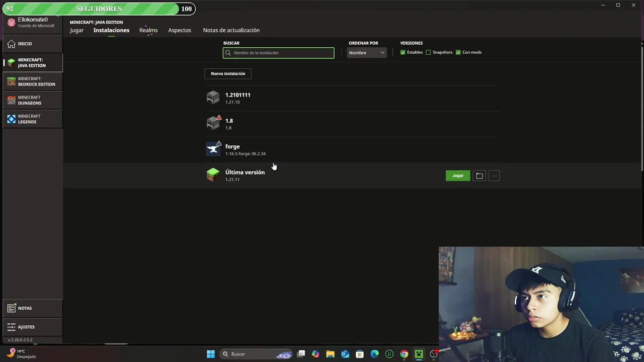This screenshot has height=362, width=644.
Task: Open more options for Última versión
Action: tap(494, 175)
